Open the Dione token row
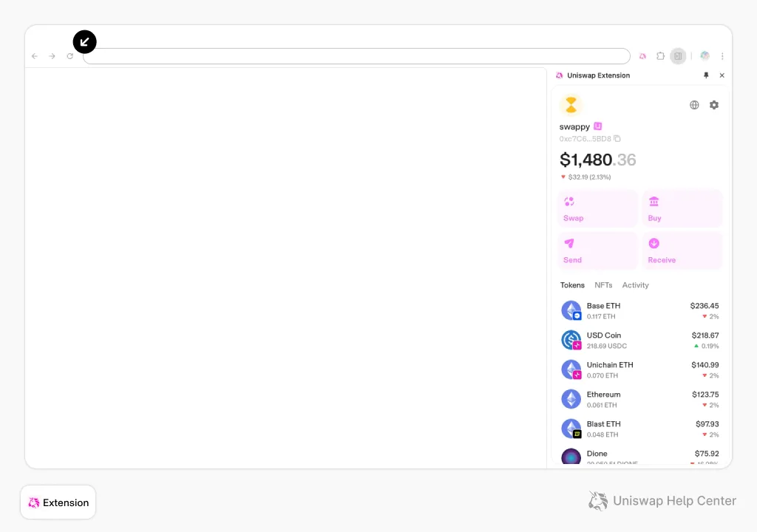Screen dimensions: 757x532 640,454
